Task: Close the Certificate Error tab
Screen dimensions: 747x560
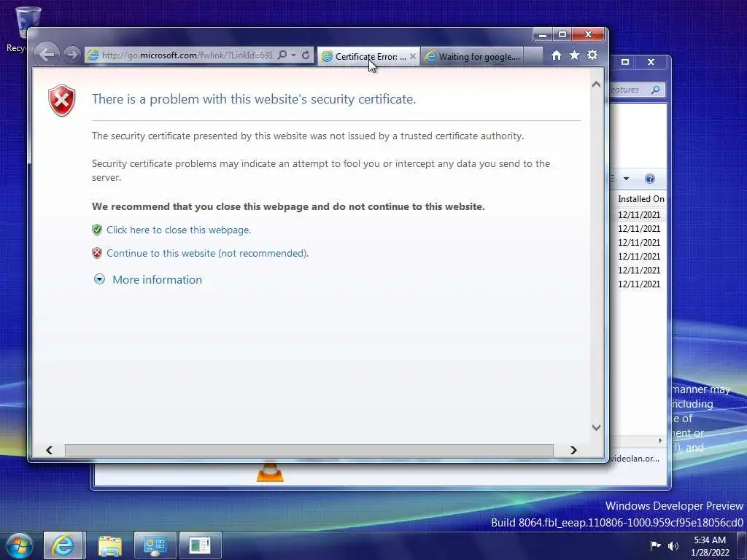Action: 413,56
